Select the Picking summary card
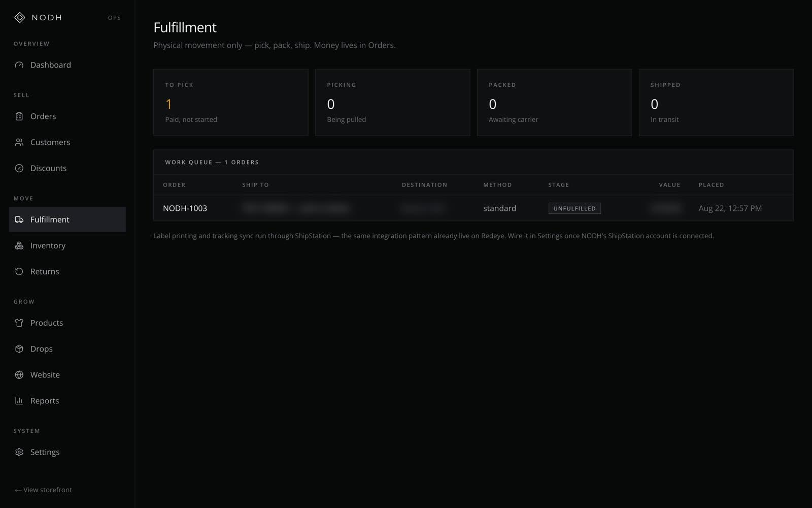Image resolution: width=812 pixels, height=508 pixels. pyautogui.click(x=393, y=103)
